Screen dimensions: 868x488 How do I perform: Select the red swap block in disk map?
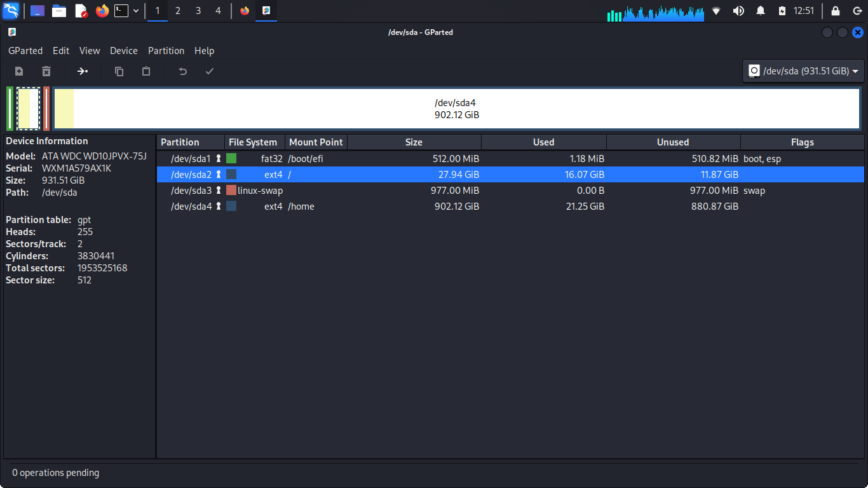tap(46, 109)
